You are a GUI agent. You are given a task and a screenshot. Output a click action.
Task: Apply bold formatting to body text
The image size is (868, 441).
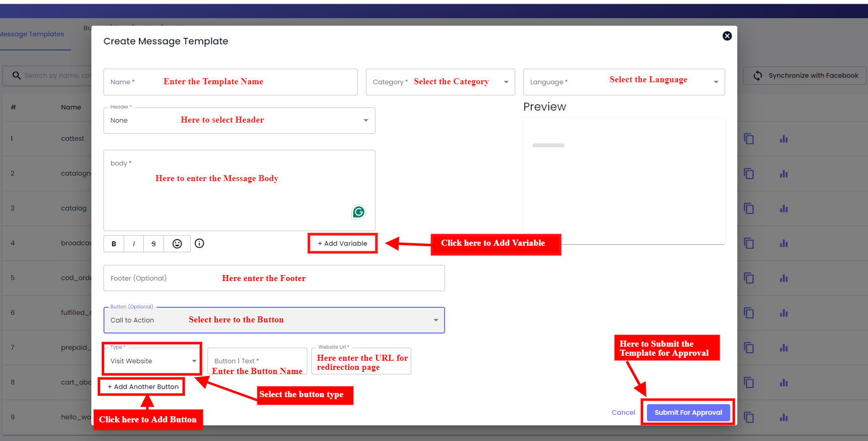tap(114, 244)
